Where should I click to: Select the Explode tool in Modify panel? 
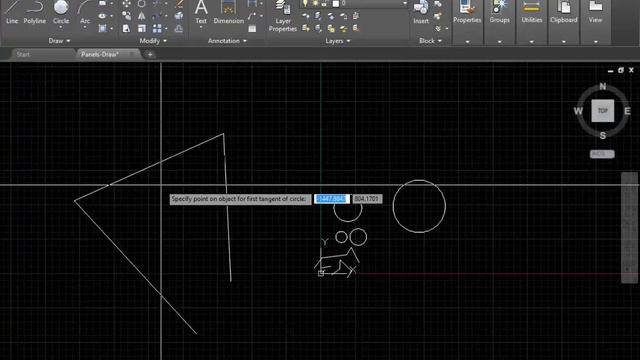tap(179, 16)
